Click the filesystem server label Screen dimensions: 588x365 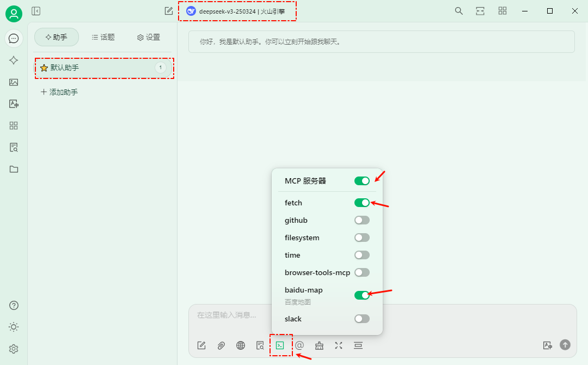coord(302,238)
